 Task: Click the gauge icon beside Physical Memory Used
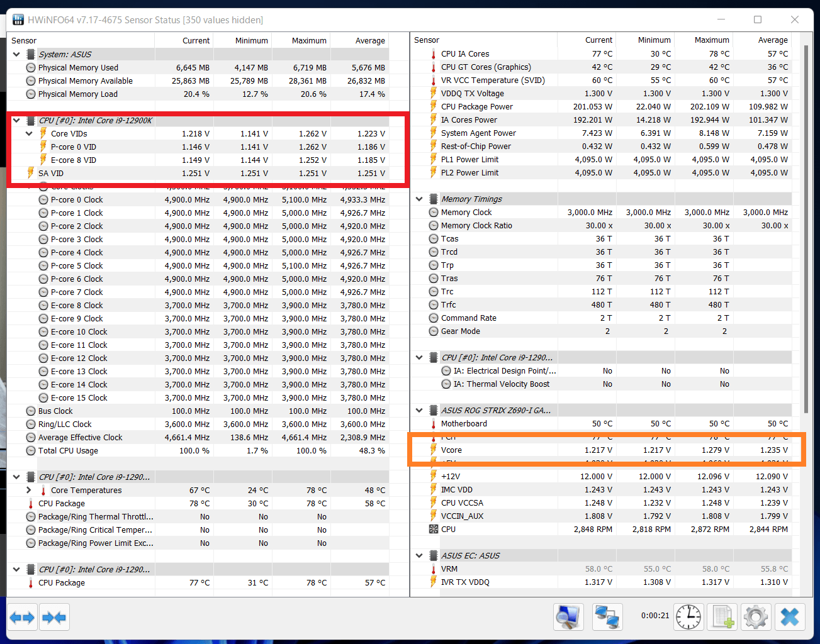coord(31,67)
